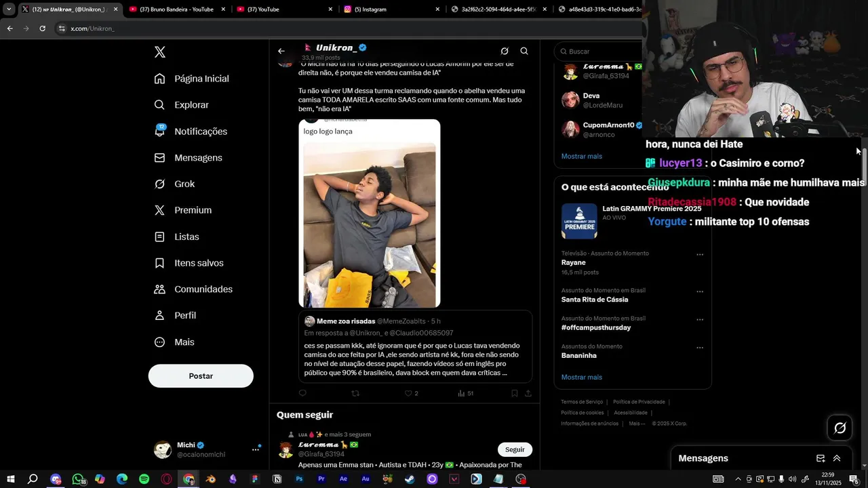Click the back arrow beside Unikron_
The width and height of the screenshot is (868, 488).
coord(281,51)
